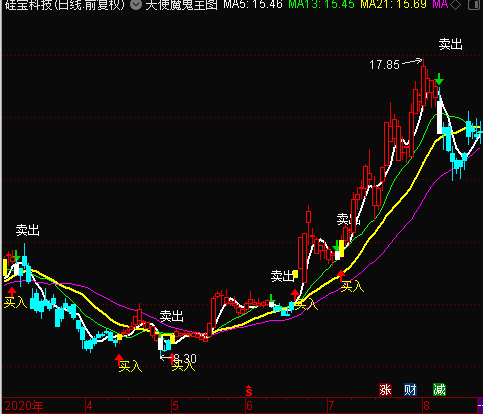Click the 8.30 low price annotation

coord(185,359)
